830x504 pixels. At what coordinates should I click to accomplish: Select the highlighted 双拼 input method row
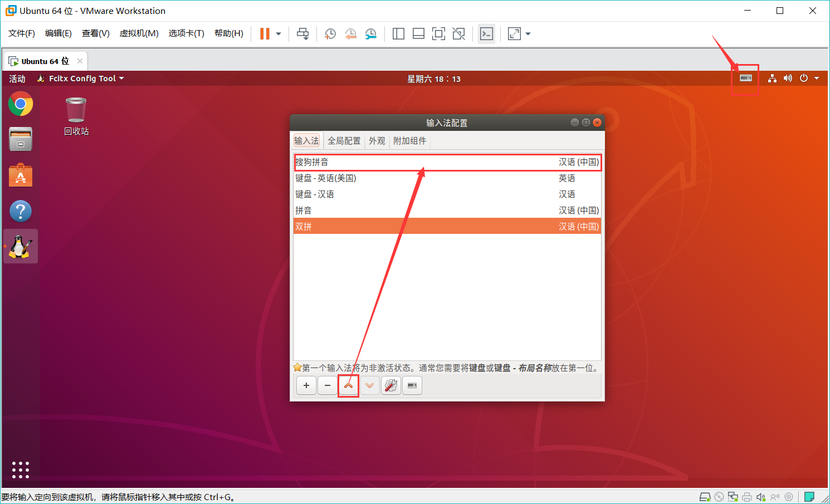point(447,227)
